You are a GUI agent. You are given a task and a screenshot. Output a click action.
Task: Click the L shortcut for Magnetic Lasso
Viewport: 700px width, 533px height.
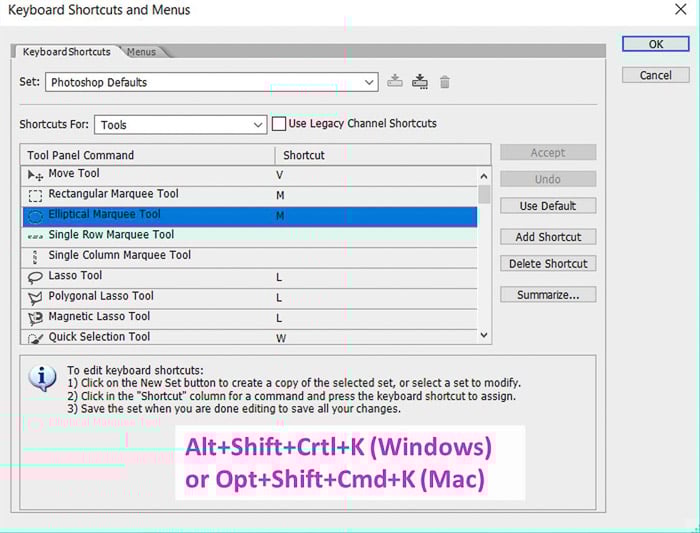click(x=279, y=318)
